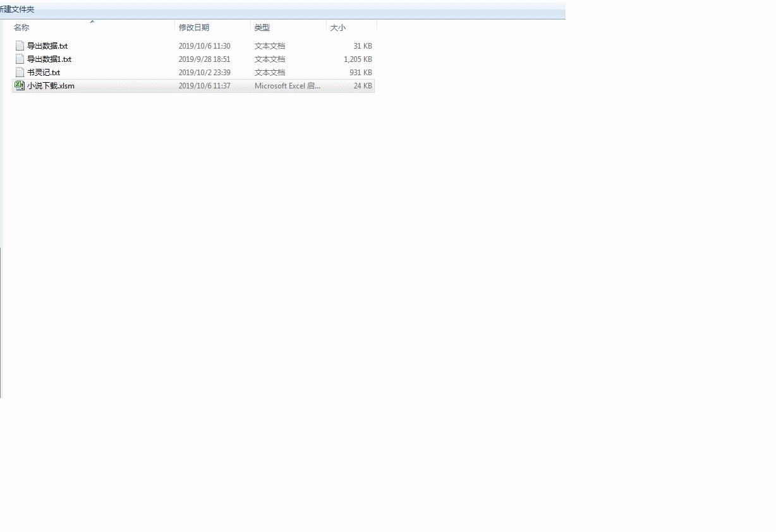The image size is (776, 532).
Task: Select the file name 导出数据1.txt
Action: 49,59
